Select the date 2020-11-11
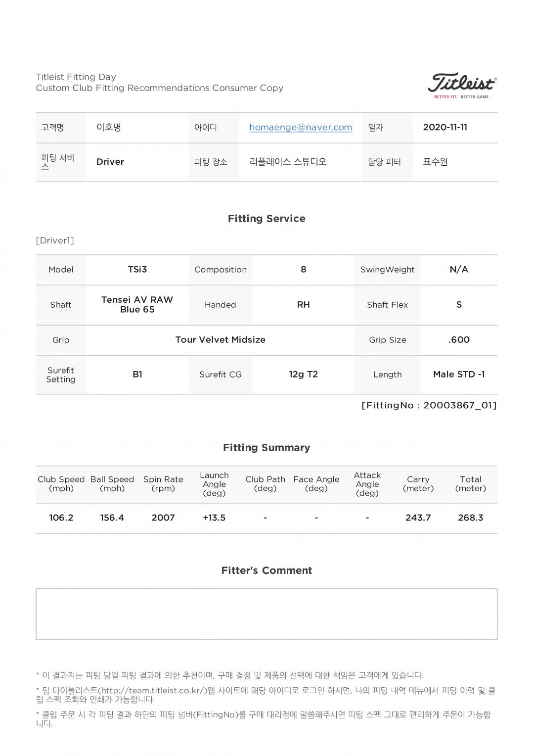Viewport: 534px width, 756px height. click(445, 128)
